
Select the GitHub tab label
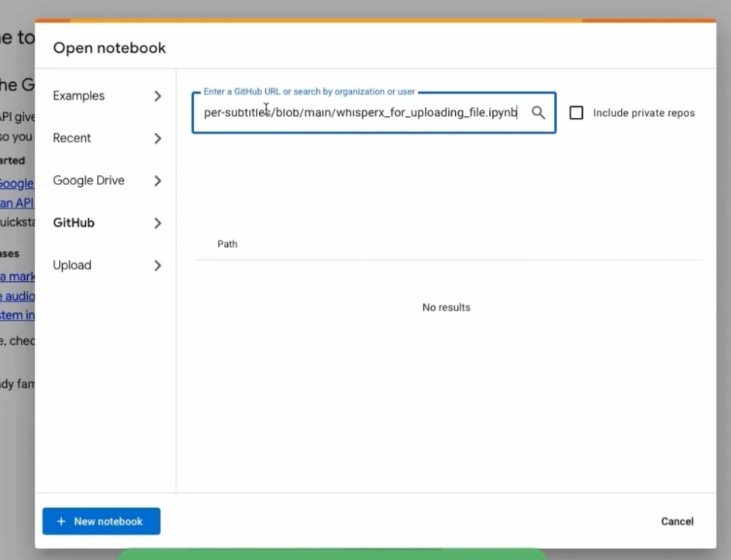pyautogui.click(x=74, y=223)
